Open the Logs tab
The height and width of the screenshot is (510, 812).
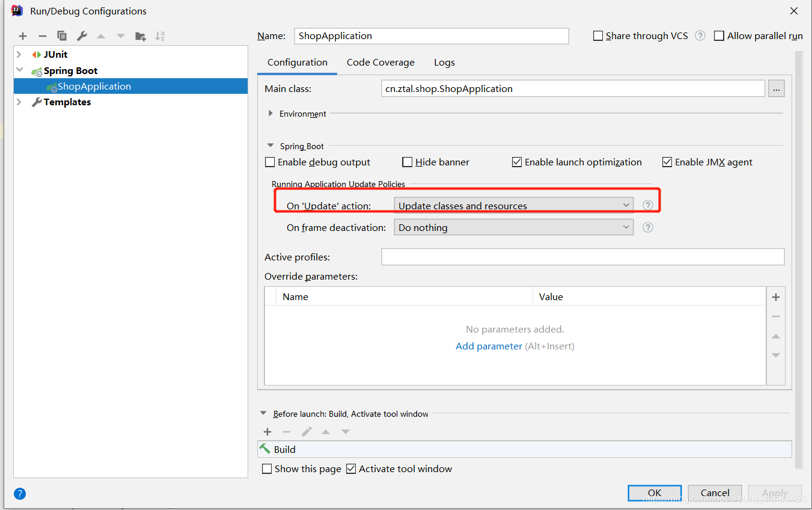pyautogui.click(x=444, y=63)
